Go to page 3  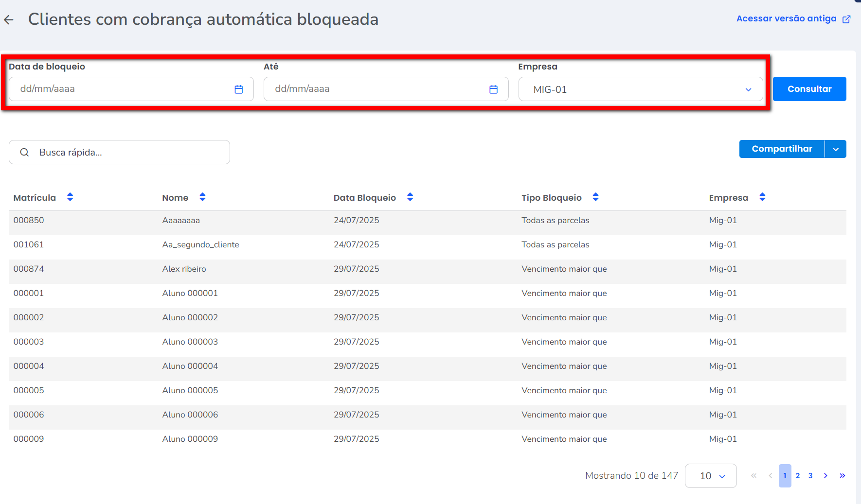pos(810,476)
